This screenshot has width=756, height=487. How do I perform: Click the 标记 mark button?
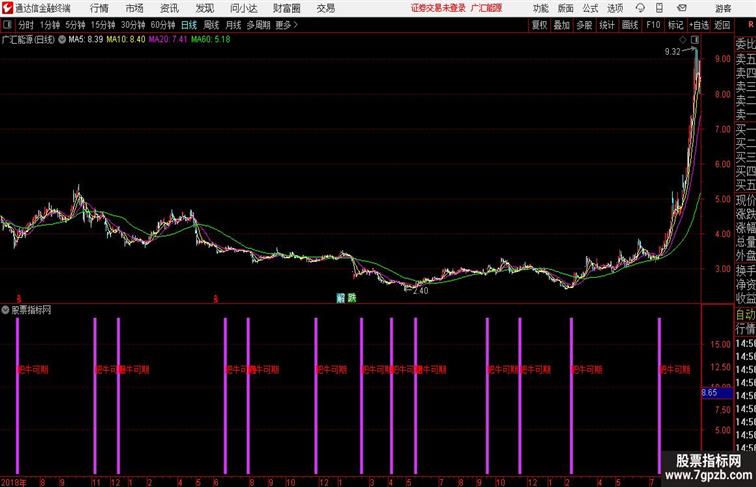click(675, 25)
